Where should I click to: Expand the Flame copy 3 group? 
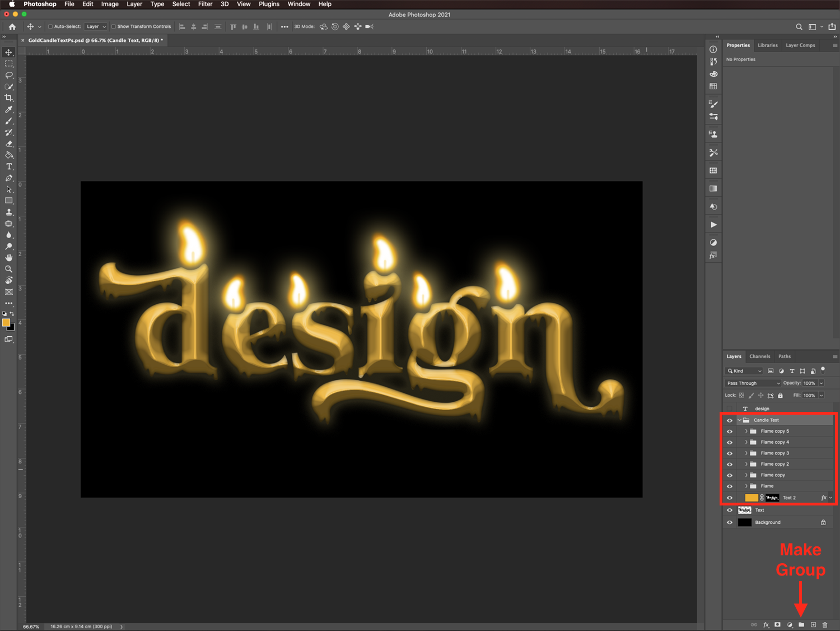(x=746, y=453)
